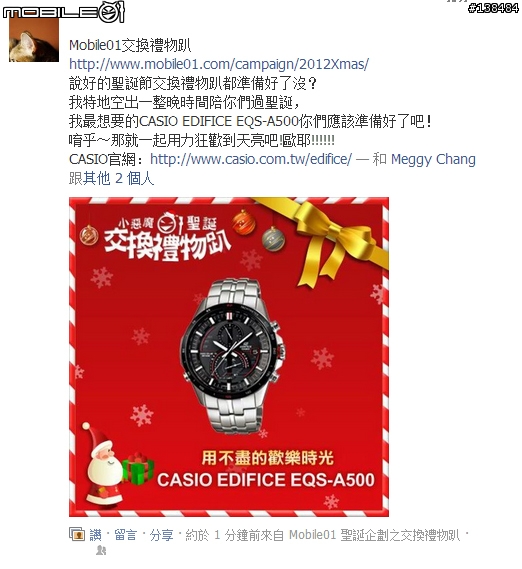522x569 pixels.
Task: Click the friends audience icon under the post
Action: 101,550
